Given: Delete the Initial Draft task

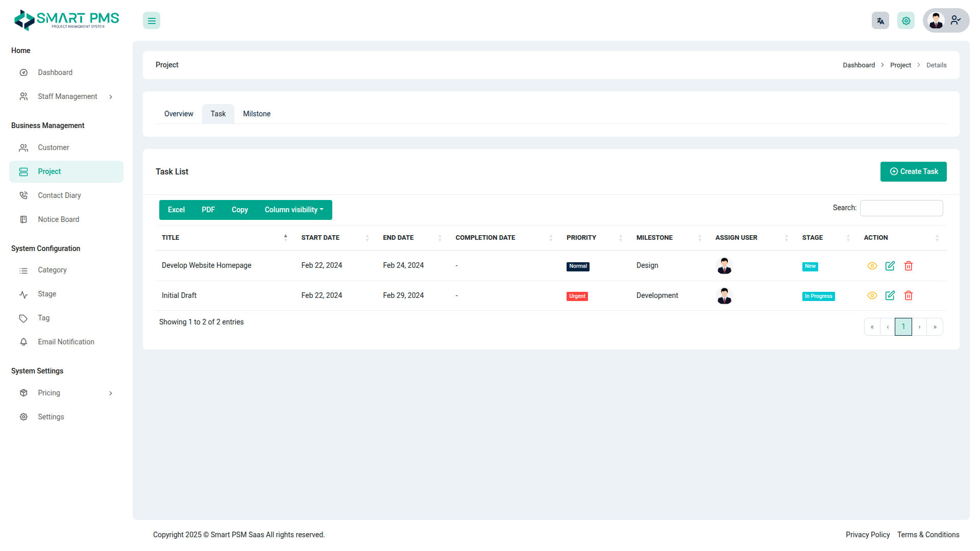Looking at the screenshot, I should coord(908,295).
